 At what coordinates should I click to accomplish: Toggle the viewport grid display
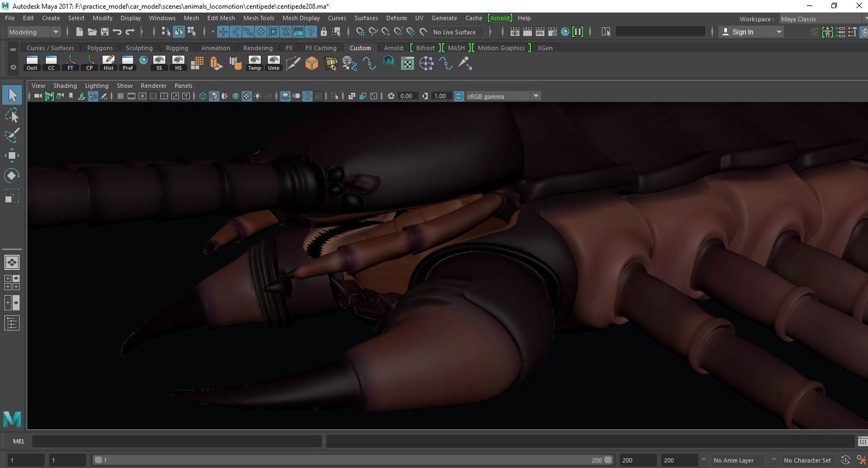120,97
